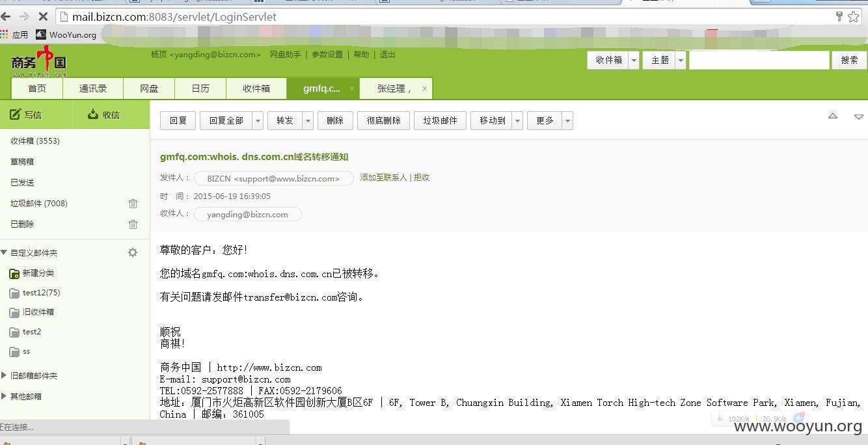This screenshot has width=868, height=445.
Task: Click the 新建分类 new folder icon
Action: pos(14,273)
